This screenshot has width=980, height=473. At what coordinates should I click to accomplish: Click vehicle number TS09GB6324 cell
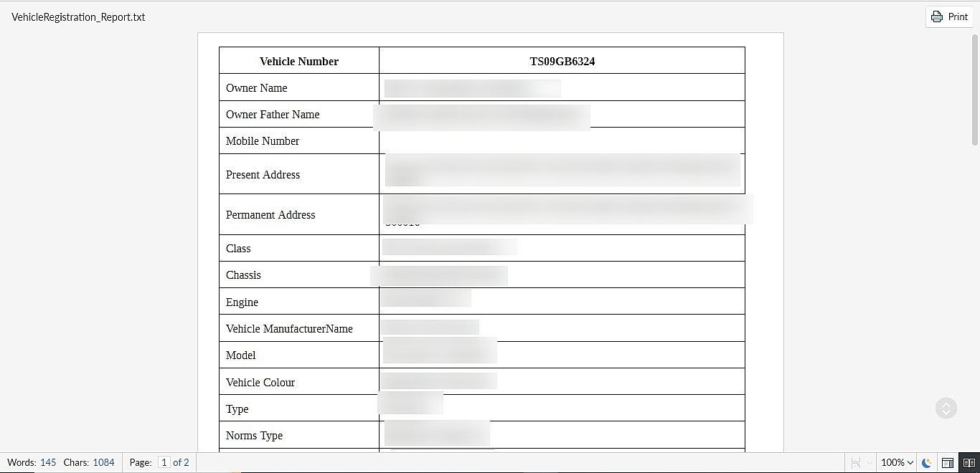pos(562,61)
